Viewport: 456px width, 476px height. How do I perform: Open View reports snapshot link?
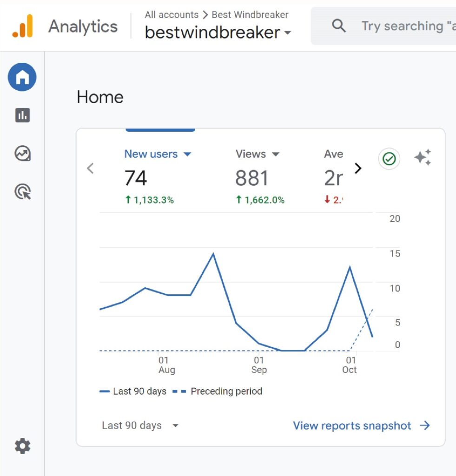point(361,426)
